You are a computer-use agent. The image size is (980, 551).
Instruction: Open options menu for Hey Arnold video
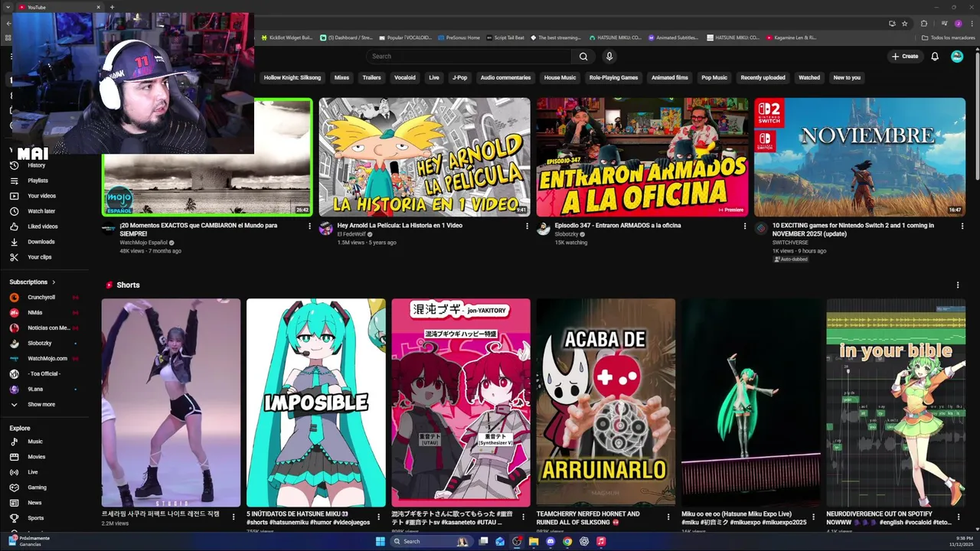tap(527, 226)
